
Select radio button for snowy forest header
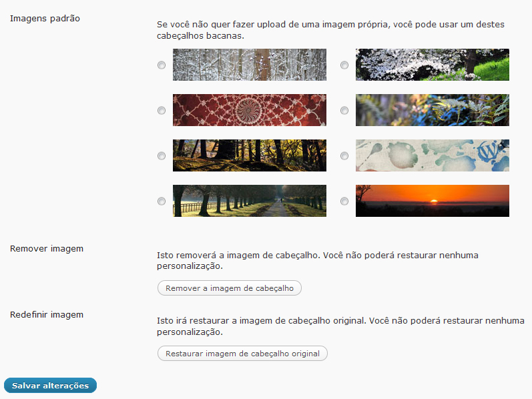click(x=162, y=65)
